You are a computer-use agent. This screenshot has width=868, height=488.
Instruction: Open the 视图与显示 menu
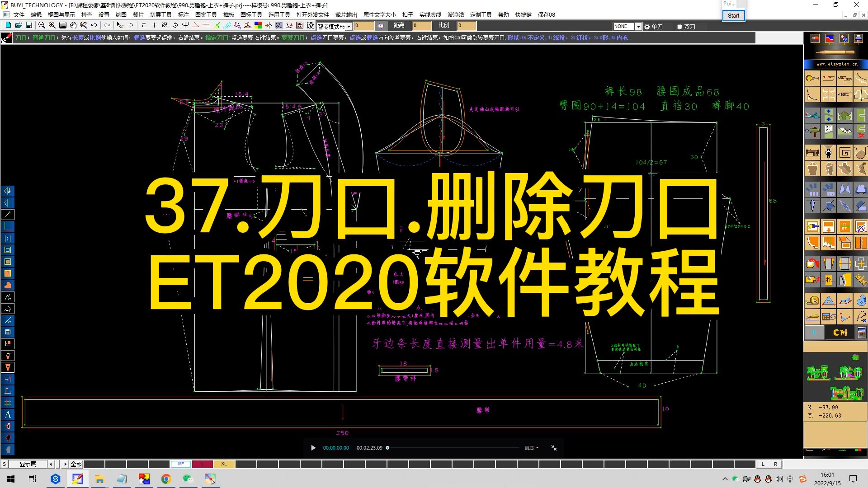61,15
